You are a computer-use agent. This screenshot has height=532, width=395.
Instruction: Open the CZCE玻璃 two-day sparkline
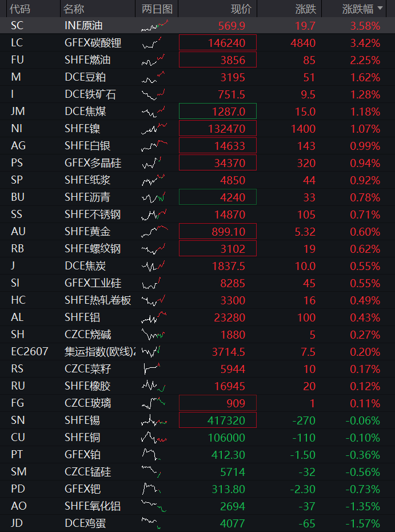(x=154, y=403)
